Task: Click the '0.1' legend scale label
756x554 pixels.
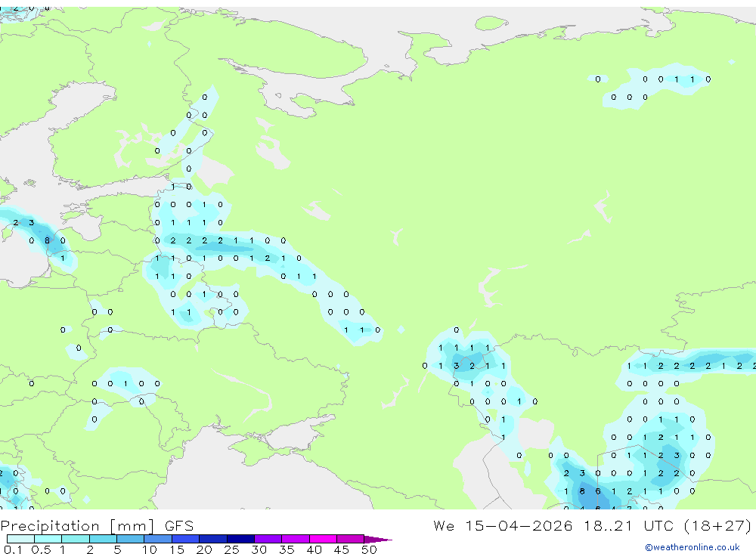Action: 13,549
